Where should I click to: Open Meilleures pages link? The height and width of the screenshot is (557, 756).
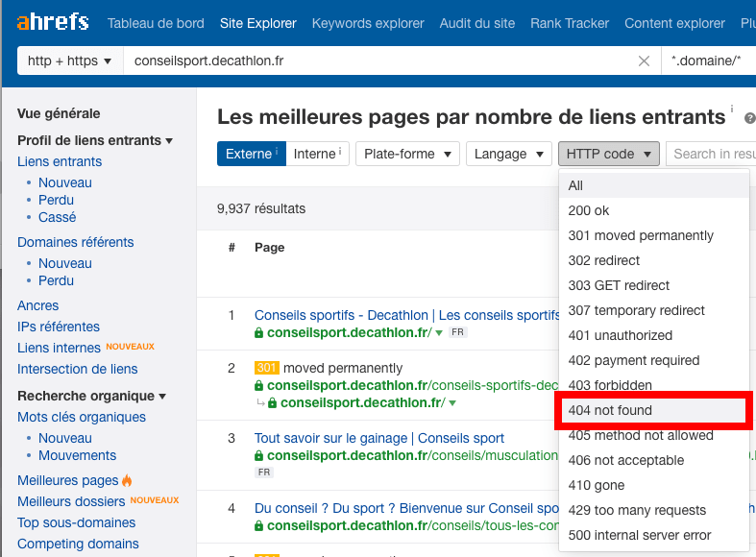coord(68,480)
